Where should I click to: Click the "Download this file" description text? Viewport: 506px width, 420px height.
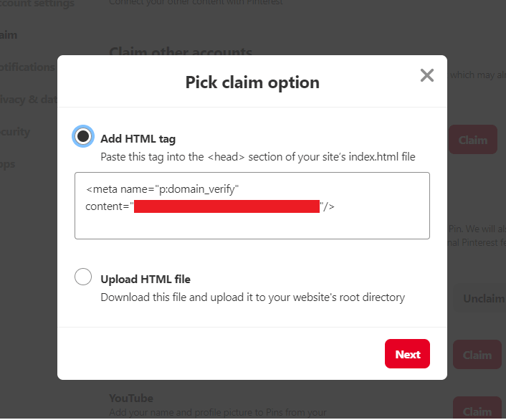[x=252, y=297]
